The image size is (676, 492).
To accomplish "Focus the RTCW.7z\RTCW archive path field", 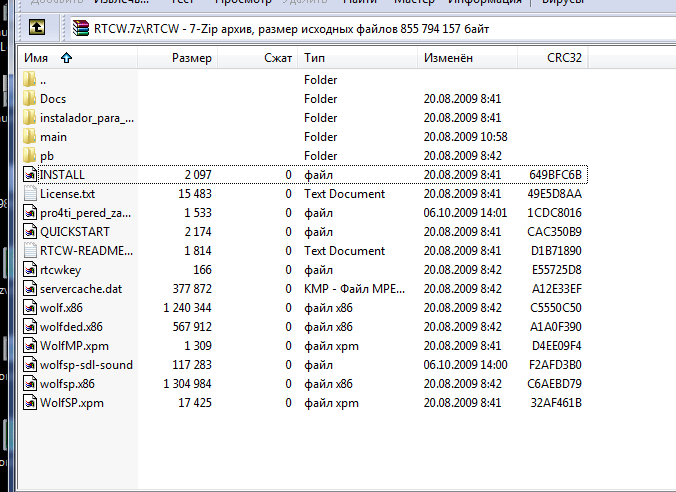I will click(371, 29).
